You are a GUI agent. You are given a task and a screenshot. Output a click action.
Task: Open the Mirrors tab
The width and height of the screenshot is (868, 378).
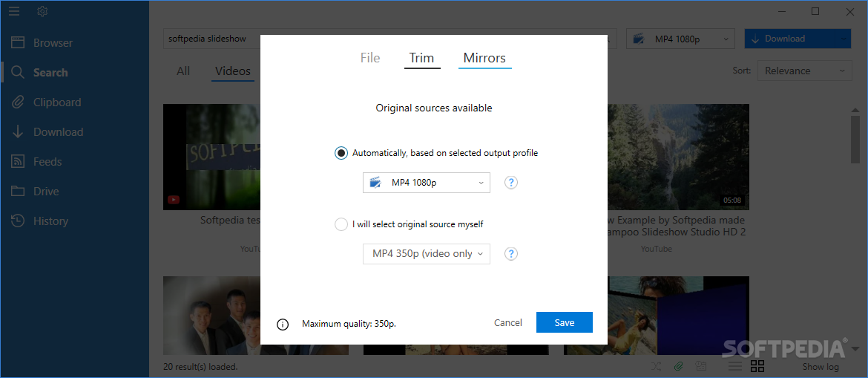point(484,58)
